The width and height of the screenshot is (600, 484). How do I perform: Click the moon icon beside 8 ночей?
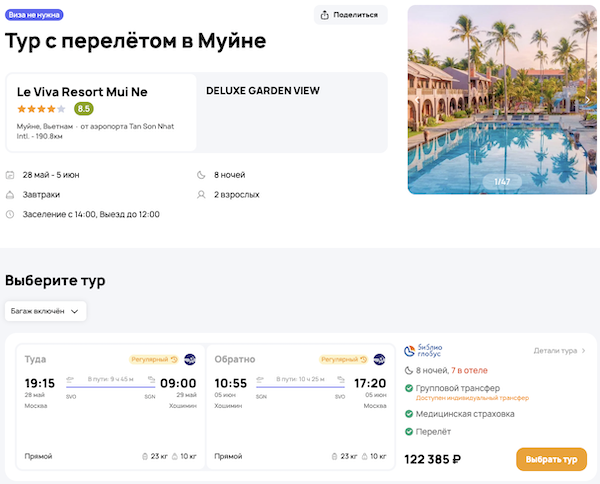[x=204, y=175]
